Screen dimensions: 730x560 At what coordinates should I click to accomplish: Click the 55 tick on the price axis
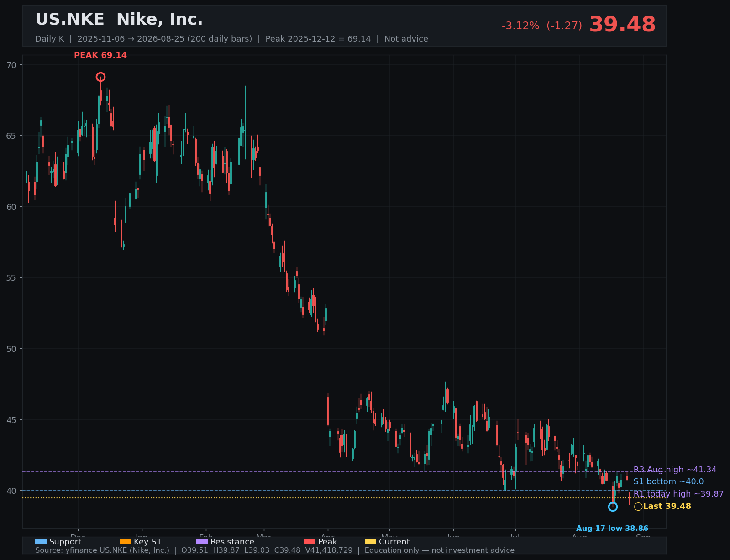click(x=11, y=277)
